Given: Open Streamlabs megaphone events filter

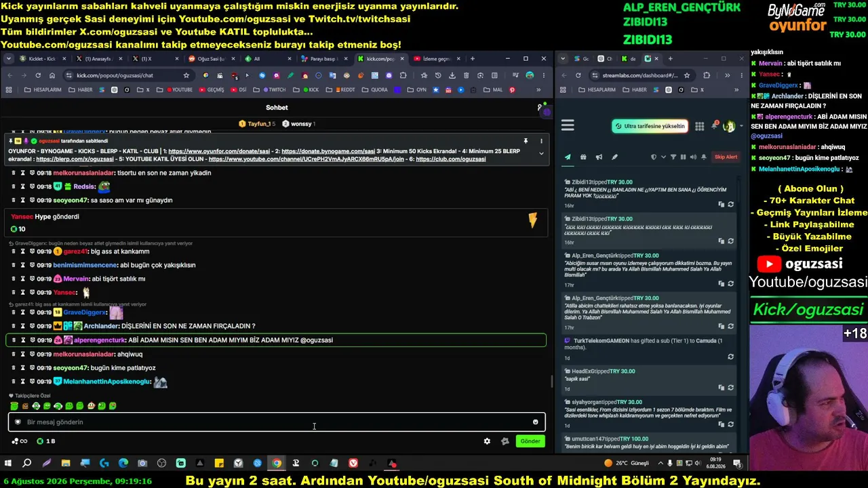Looking at the screenshot, I should pyautogui.click(x=599, y=157).
